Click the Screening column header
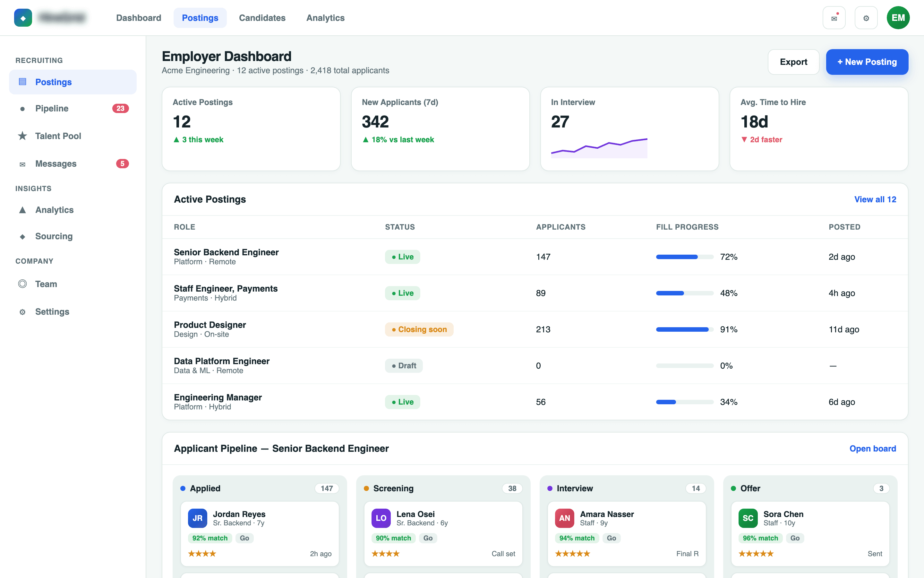This screenshot has height=578, width=924. click(x=443, y=488)
